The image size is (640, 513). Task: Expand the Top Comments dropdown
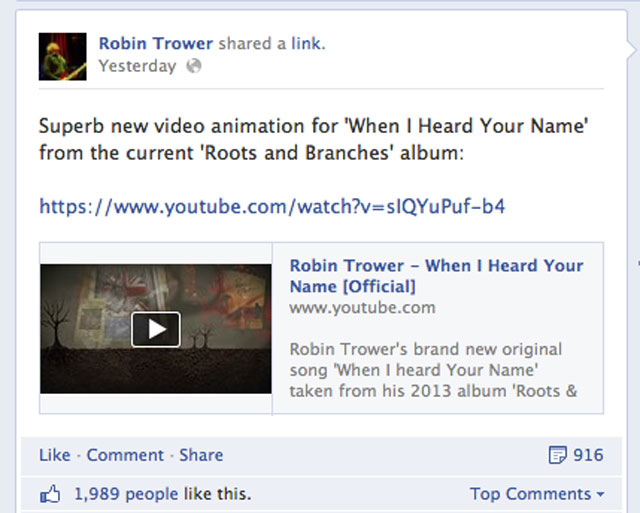pos(537,494)
